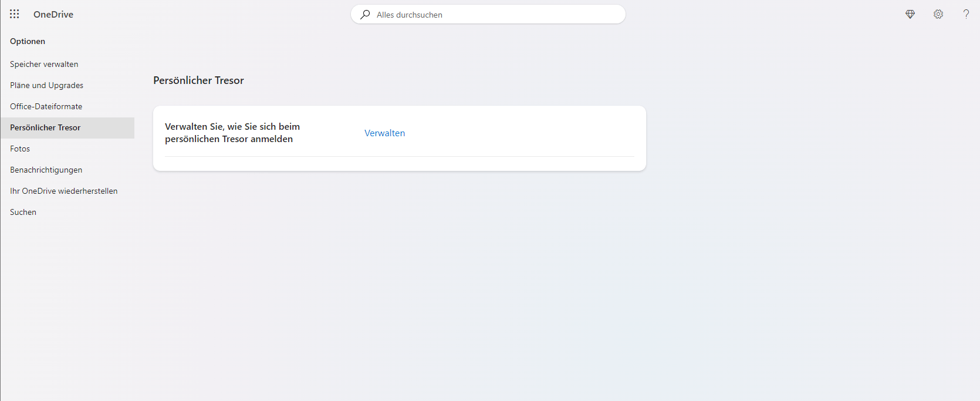Click the Verwalten Sie, wie Sie sich description
This screenshot has height=401, width=980.
click(232, 133)
